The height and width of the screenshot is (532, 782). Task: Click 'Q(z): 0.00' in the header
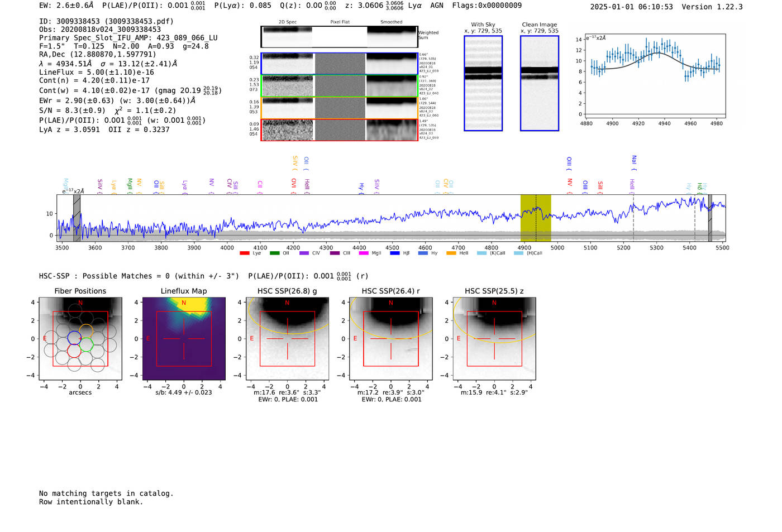point(301,6)
